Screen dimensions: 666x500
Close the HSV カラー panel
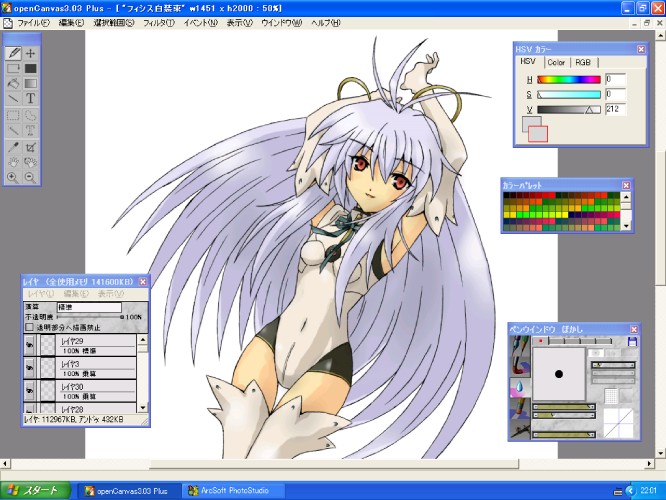(x=641, y=50)
